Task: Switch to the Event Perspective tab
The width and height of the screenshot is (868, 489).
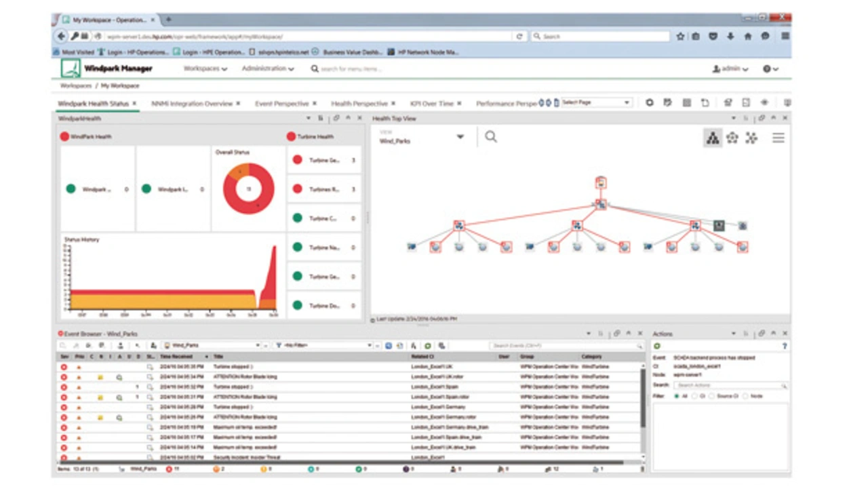Action: pos(281,104)
